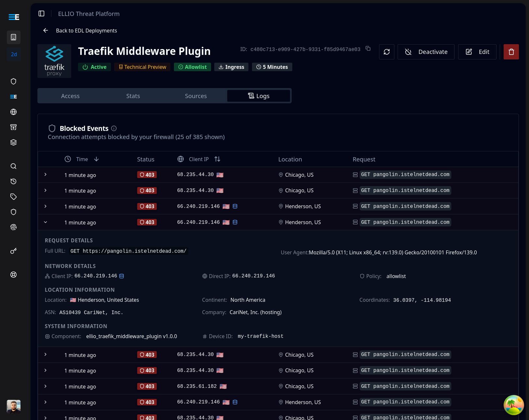Select the globe icon in the sidebar

tap(13, 112)
